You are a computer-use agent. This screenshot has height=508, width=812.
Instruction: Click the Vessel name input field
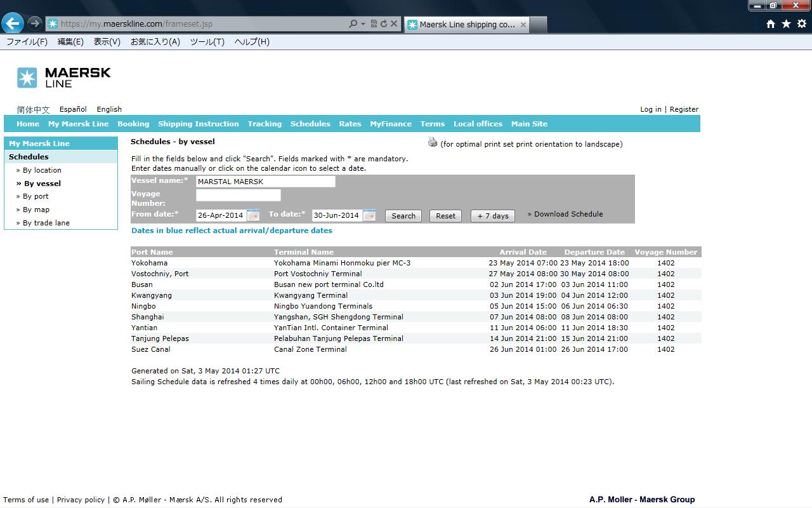point(265,182)
